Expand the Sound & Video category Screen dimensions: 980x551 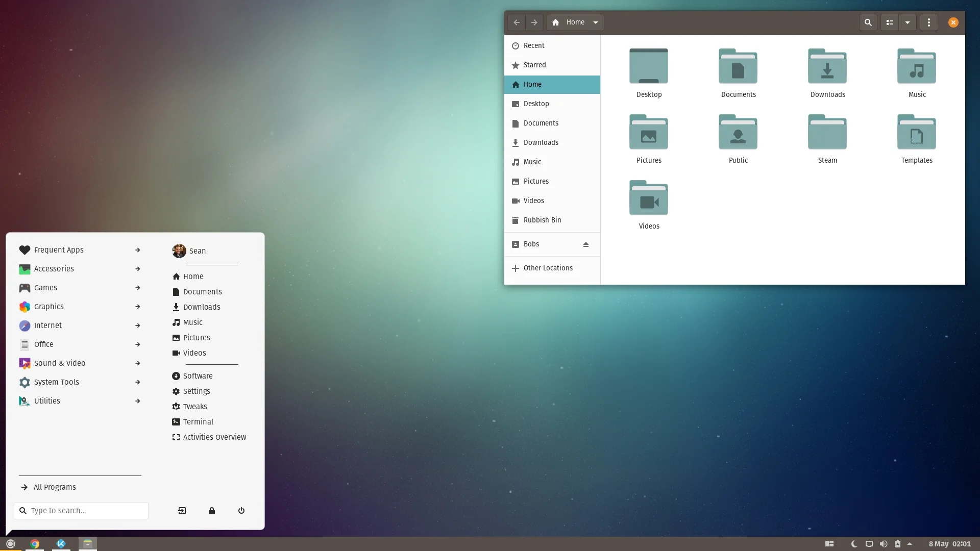coord(80,363)
